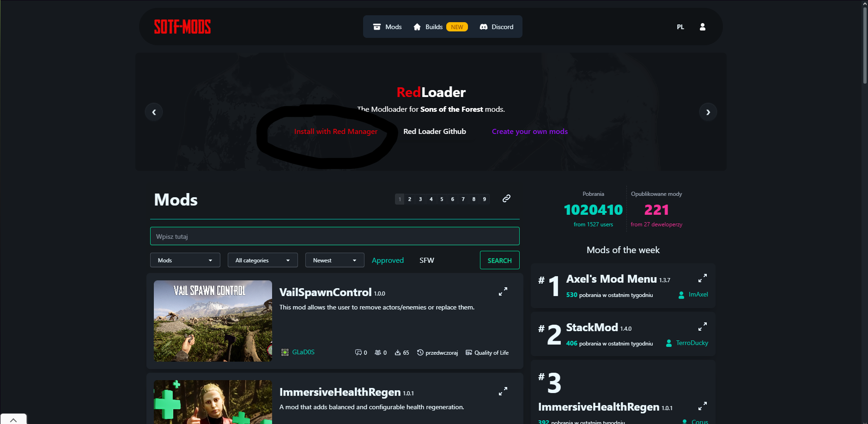Click the Quality of Life category label
Screen dimensions: 868x424
492,353
